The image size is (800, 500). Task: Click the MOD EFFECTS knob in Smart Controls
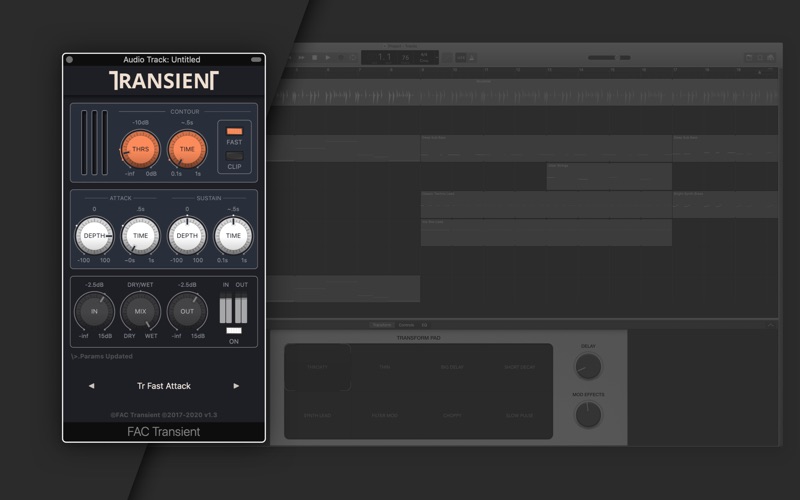point(588,415)
